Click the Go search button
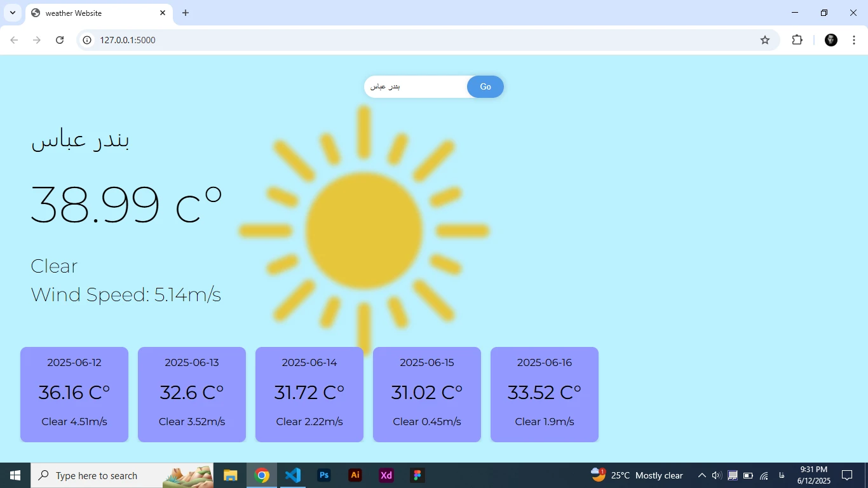Image resolution: width=868 pixels, height=488 pixels. click(485, 87)
